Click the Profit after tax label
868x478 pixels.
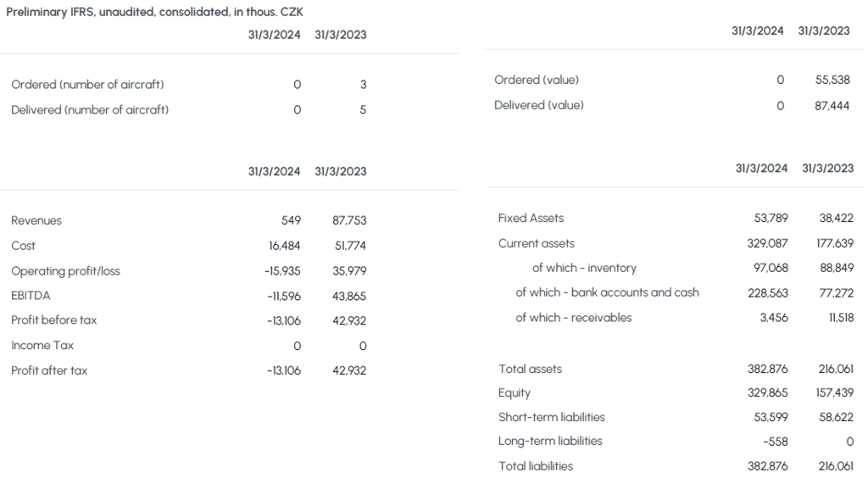tap(49, 370)
